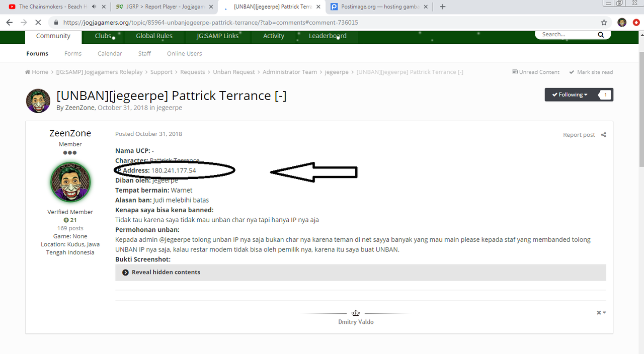
Task: Click the topic starter avatar beside title
Action: point(38,101)
